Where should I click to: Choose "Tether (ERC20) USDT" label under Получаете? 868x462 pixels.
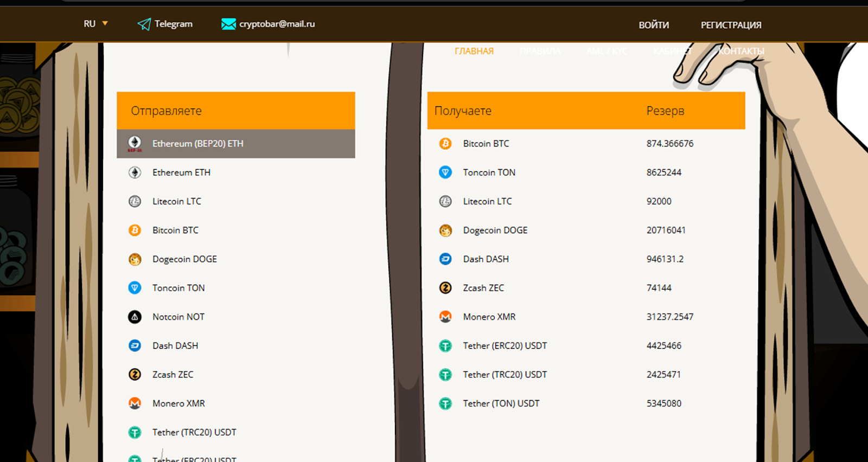pos(505,345)
